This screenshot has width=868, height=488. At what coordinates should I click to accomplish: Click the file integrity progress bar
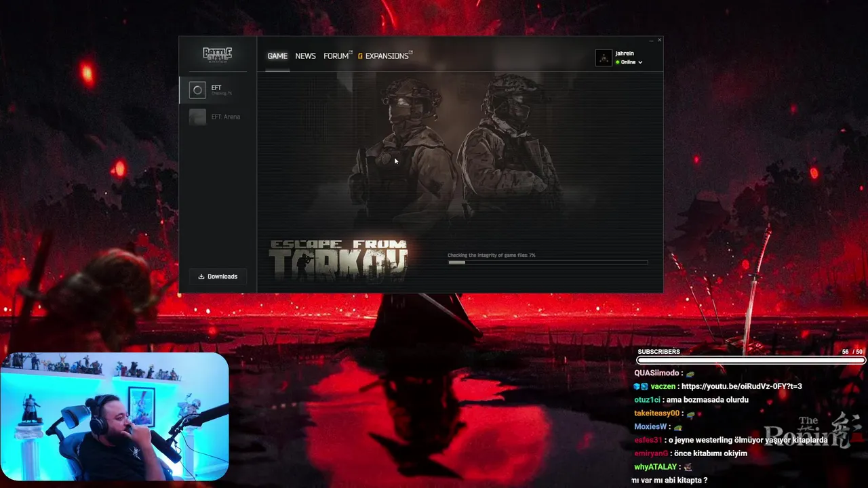point(547,262)
